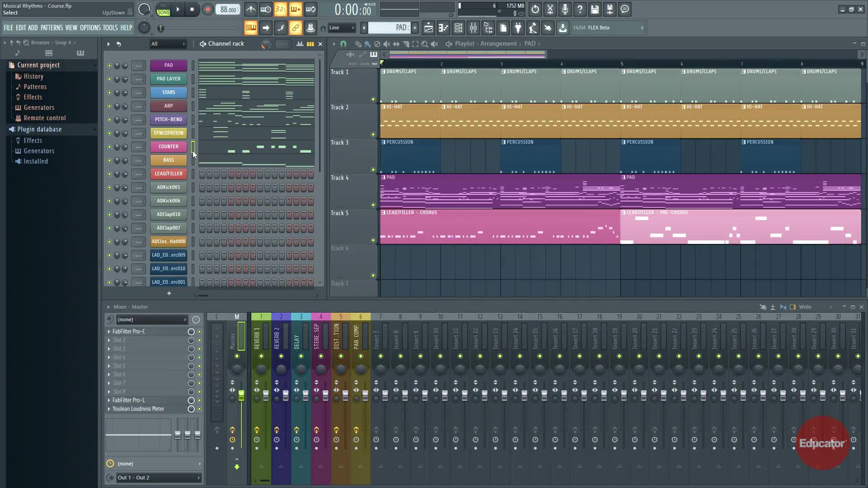The height and width of the screenshot is (488, 868).
Task: Click the microphone recording icon
Action: click(x=565, y=9)
